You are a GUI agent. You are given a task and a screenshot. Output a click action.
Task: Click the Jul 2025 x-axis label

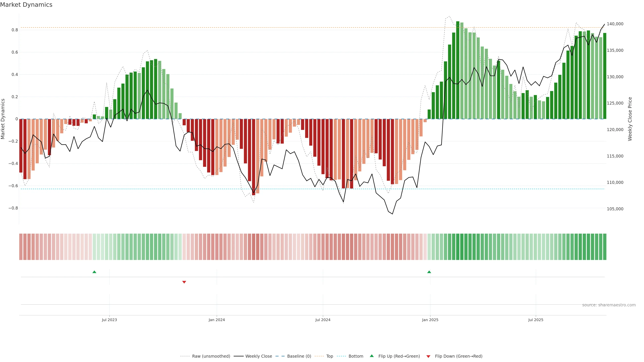[x=535, y=320]
